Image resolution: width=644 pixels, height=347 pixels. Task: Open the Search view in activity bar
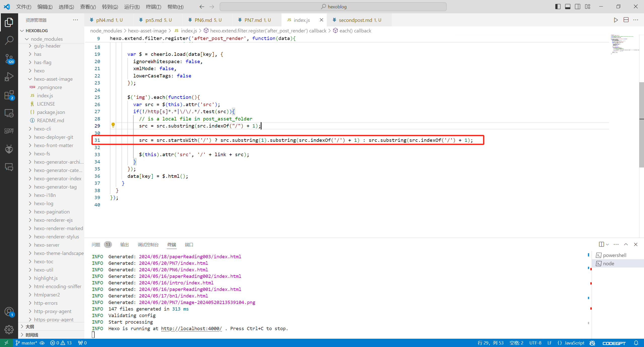click(9, 40)
